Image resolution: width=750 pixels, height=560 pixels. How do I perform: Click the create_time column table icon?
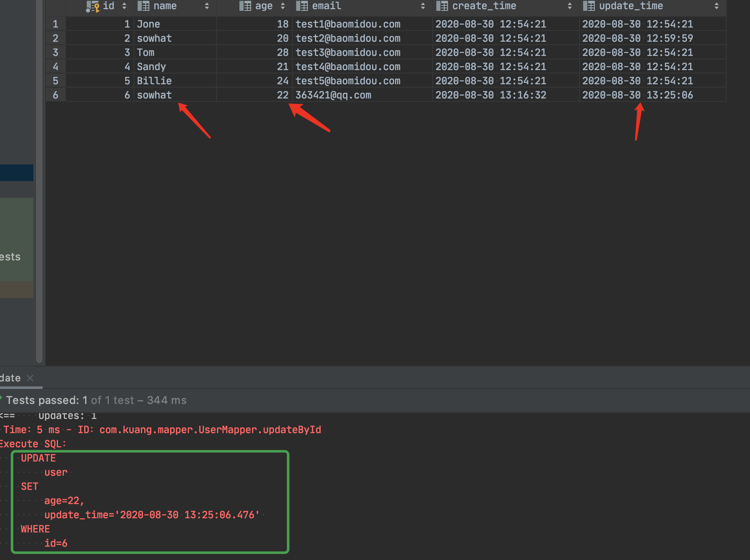pos(442,6)
